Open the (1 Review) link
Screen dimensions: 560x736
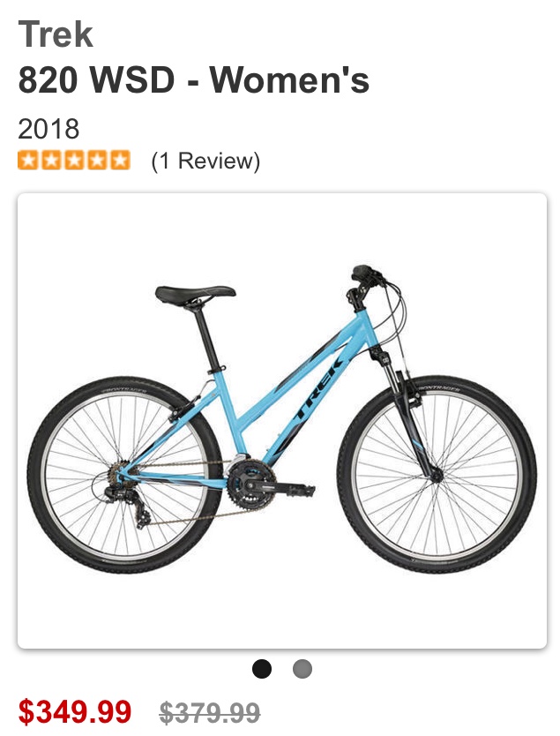pos(205,161)
